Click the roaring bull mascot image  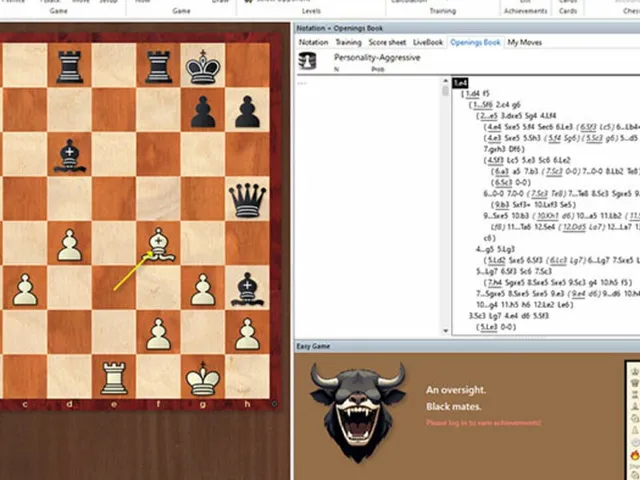pyautogui.click(x=358, y=412)
